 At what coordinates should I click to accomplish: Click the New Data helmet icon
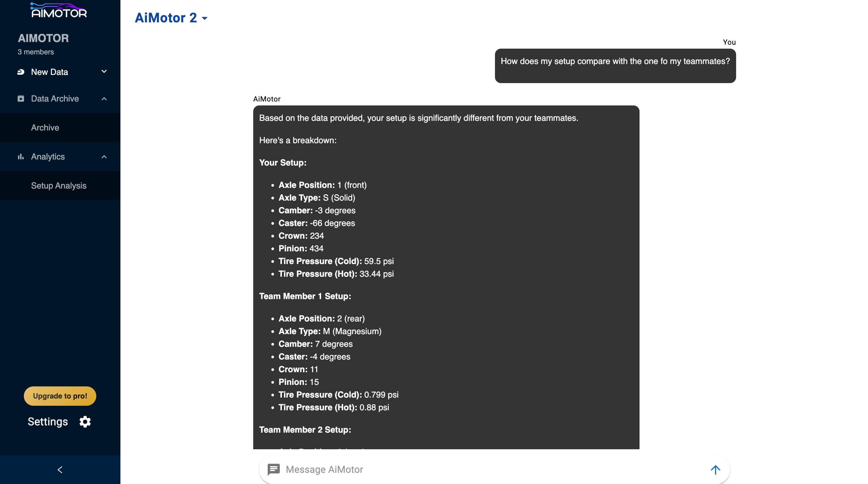(21, 72)
